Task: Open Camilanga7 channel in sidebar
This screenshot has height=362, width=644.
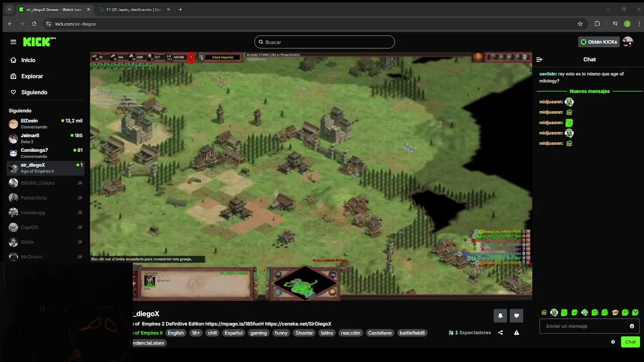Action: click(x=46, y=153)
